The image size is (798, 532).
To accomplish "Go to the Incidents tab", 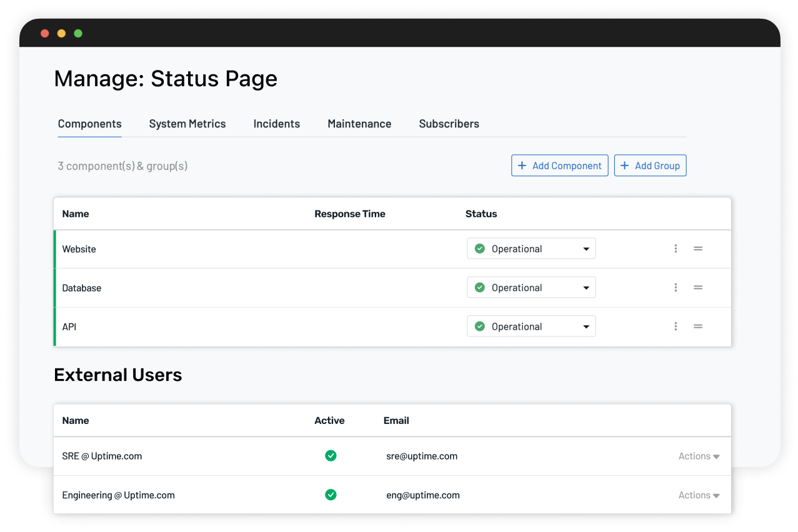I will tap(276, 124).
